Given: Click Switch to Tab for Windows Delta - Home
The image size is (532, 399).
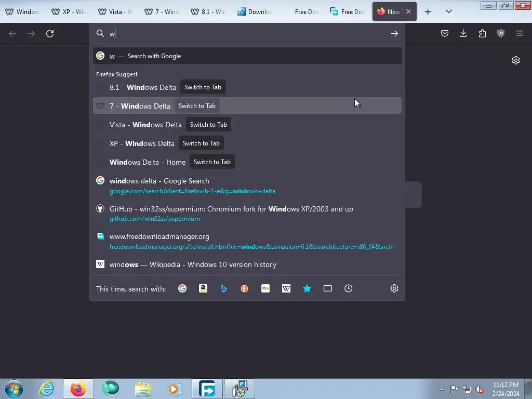Looking at the screenshot, I should [212, 162].
